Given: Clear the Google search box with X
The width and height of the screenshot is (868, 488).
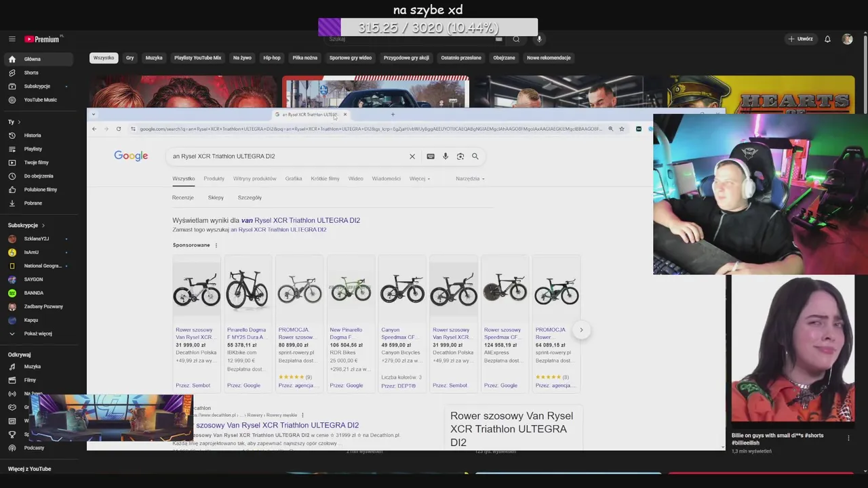Looking at the screenshot, I should (412, 157).
